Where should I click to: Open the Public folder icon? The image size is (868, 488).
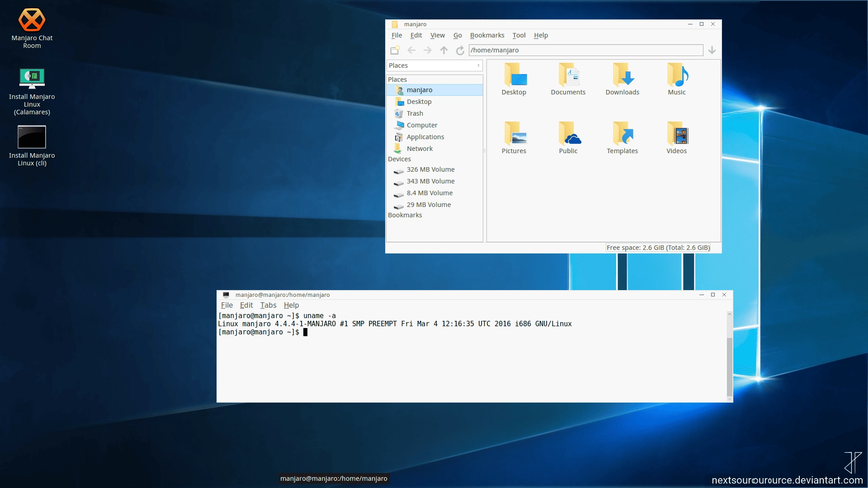[x=568, y=138]
